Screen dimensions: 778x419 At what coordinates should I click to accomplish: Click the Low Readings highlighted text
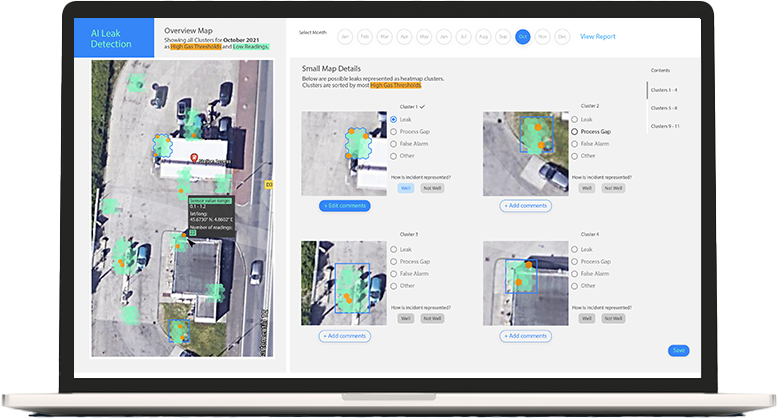pos(251,47)
